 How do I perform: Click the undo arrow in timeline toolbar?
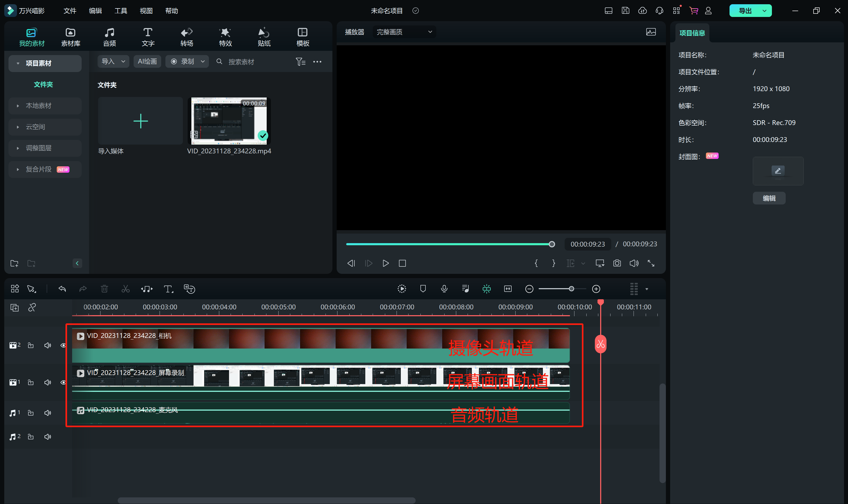pos(62,289)
